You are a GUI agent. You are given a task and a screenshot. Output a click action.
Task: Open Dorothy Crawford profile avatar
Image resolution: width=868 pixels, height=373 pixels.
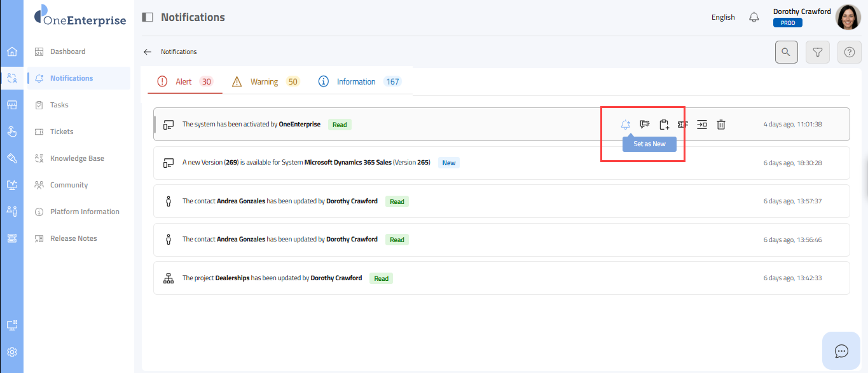pos(848,17)
